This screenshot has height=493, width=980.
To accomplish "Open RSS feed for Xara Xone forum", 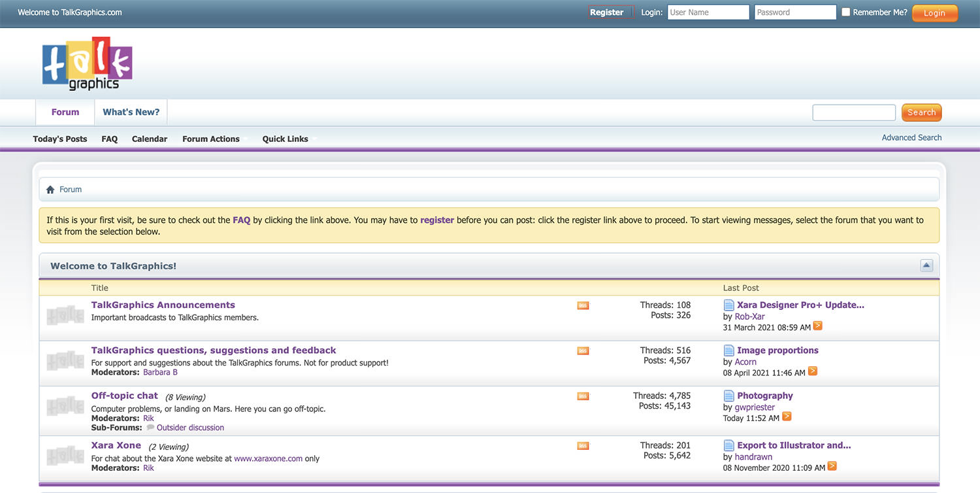I will coord(583,446).
